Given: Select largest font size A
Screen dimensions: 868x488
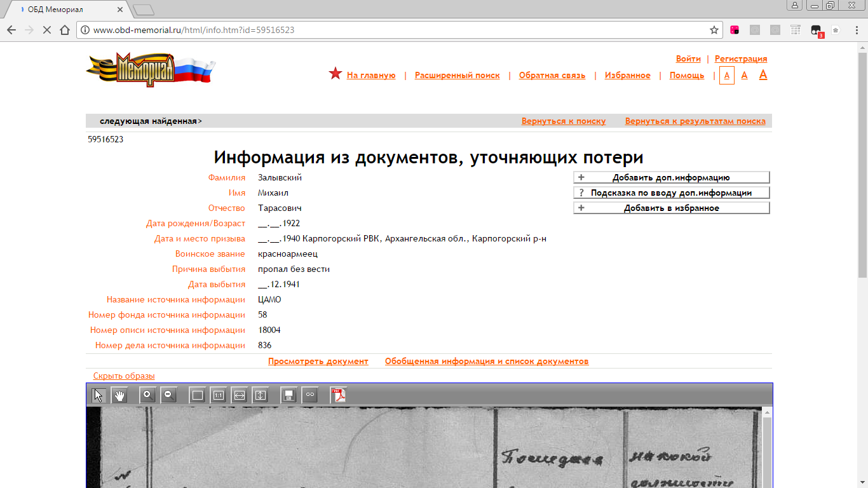Looking at the screenshot, I should [763, 74].
